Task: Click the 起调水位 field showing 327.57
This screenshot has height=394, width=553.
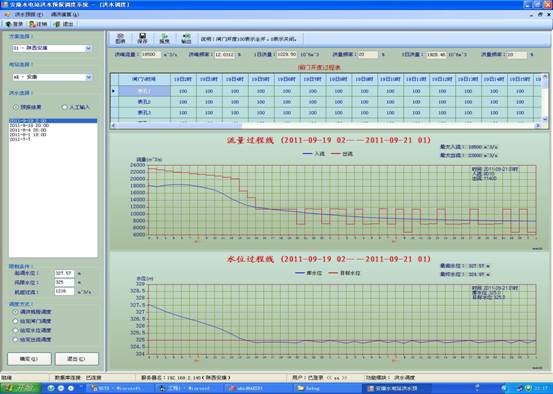Action: click(65, 273)
